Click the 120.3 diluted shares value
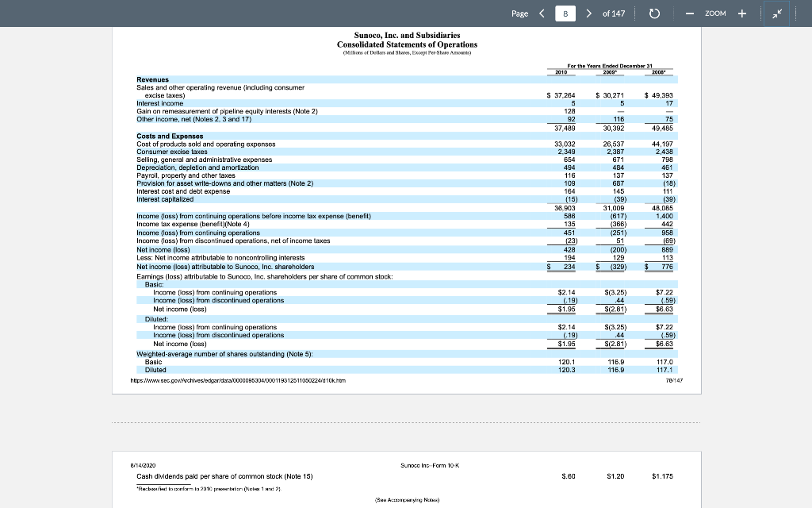The image size is (812, 508). click(x=566, y=370)
